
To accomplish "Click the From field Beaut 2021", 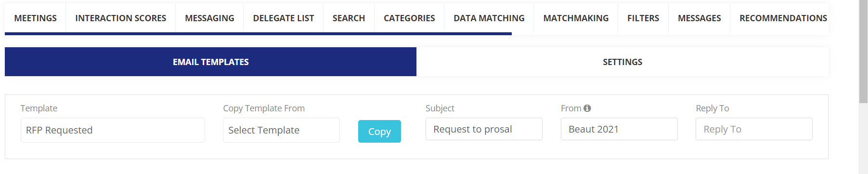I will click(619, 129).
